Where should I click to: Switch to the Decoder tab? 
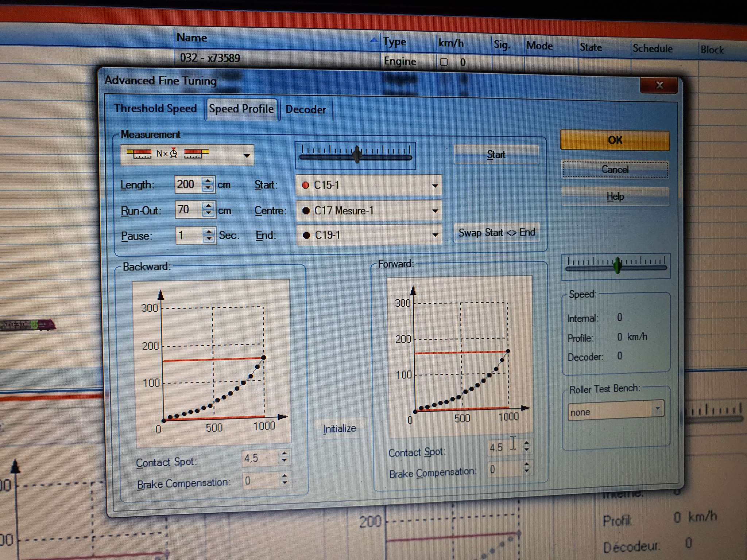tap(306, 109)
